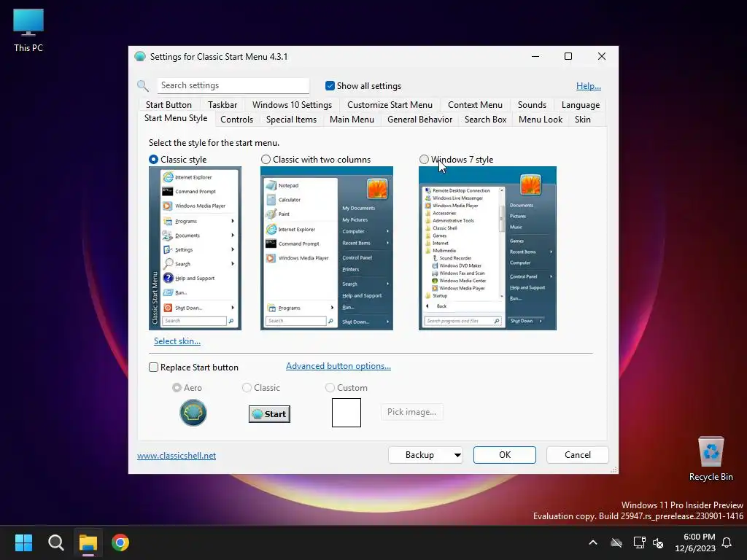Viewport: 747px width, 560px height.
Task: Open the Menu Look tab
Action: coord(541,120)
